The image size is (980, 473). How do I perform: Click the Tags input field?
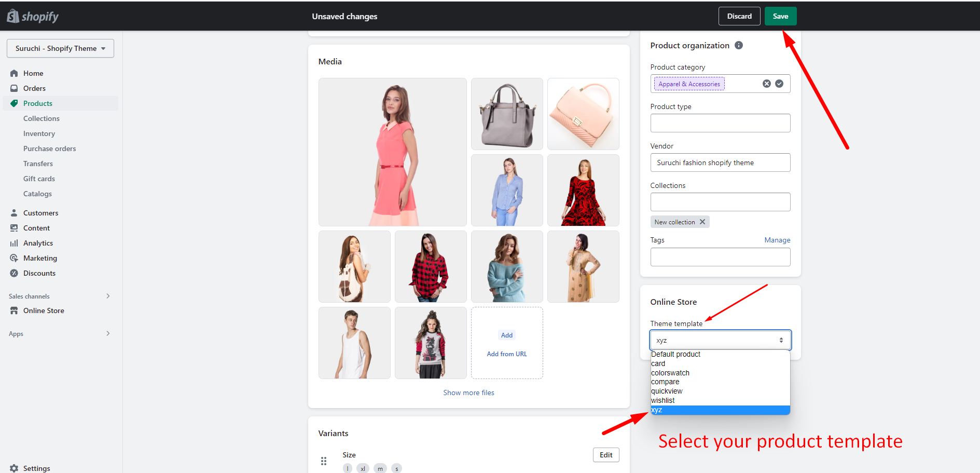(720, 257)
